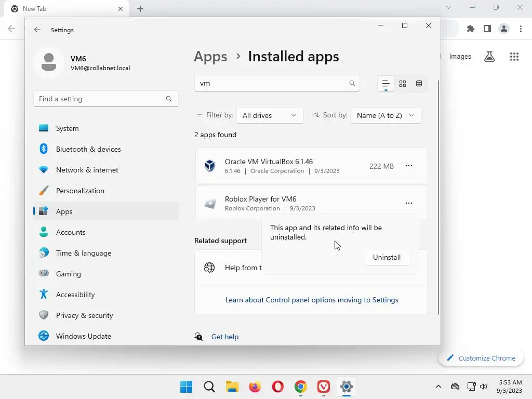Open Search Labs flask icon in Chrome
This screenshot has width=532, height=399.
pos(489,56)
